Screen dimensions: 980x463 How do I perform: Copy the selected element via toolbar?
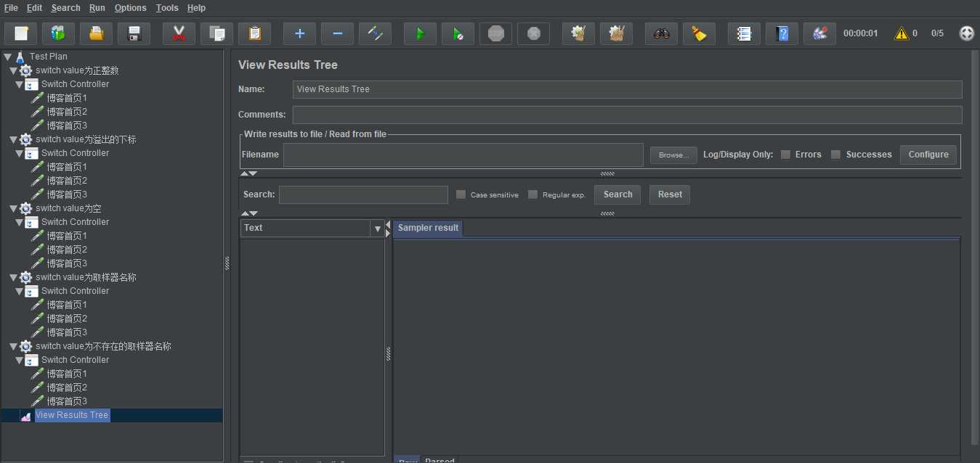pyautogui.click(x=216, y=33)
